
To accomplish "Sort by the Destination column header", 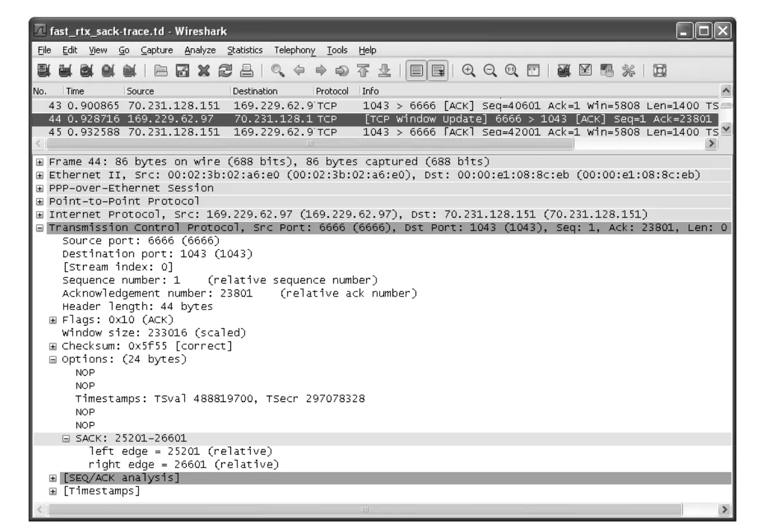I will pos(272,91).
